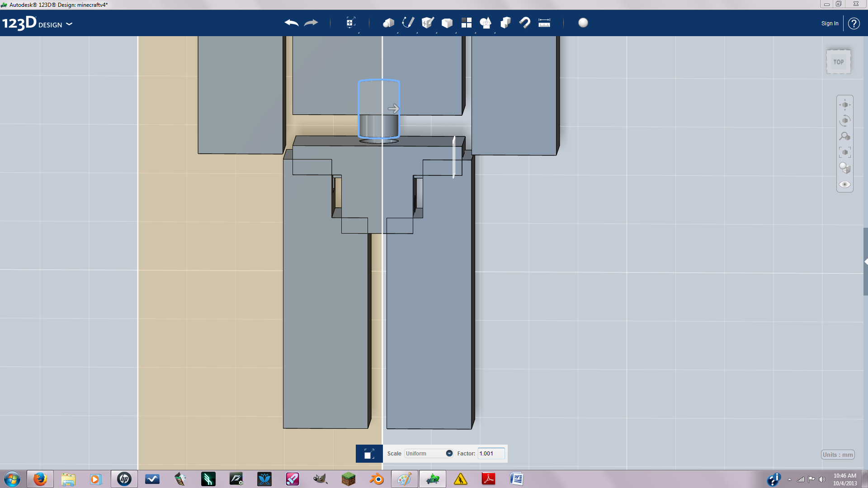
Task: Open the Windows Start menu
Action: 12,479
